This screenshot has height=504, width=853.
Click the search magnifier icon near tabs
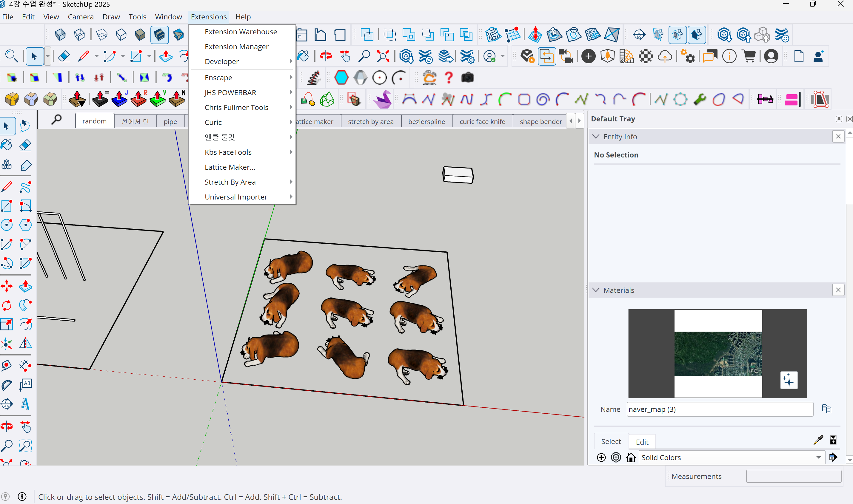[x=56, y=120]
